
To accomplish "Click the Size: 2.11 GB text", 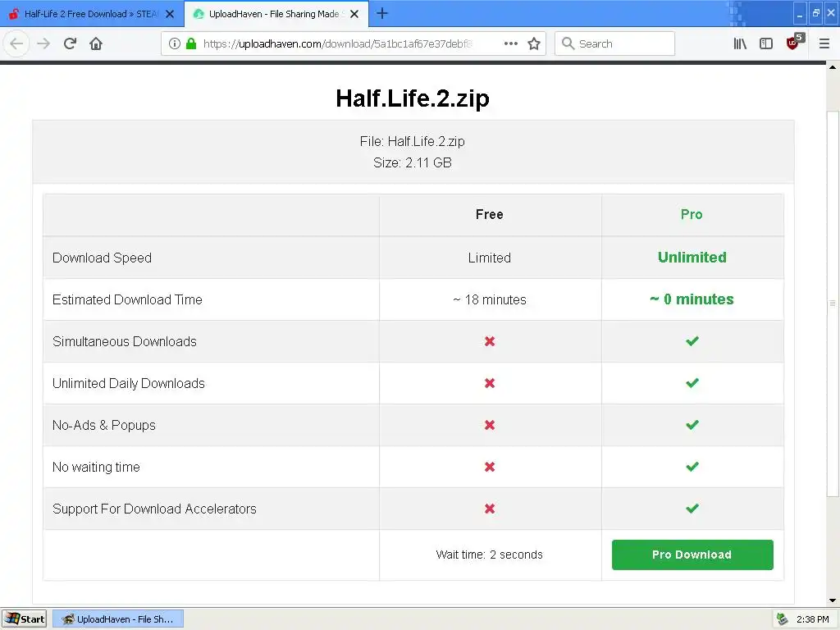I will 413,162.
